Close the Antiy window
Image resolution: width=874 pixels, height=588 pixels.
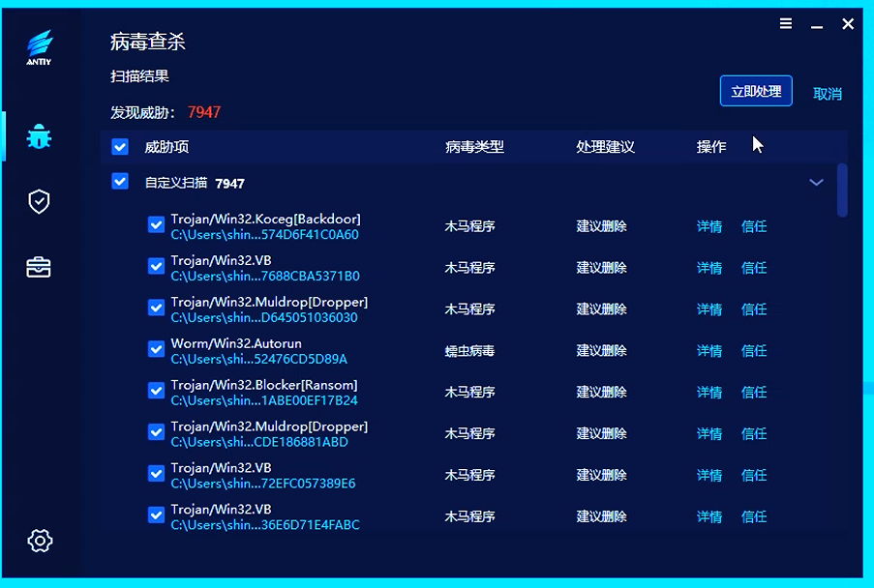[848, 23]
